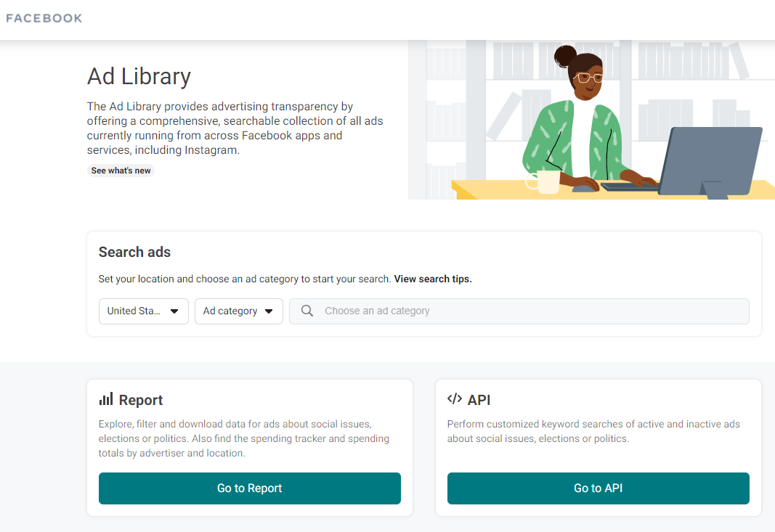Click the search magnifier icon
This screenshot has width=775, height=532.
tap(307, 311)
